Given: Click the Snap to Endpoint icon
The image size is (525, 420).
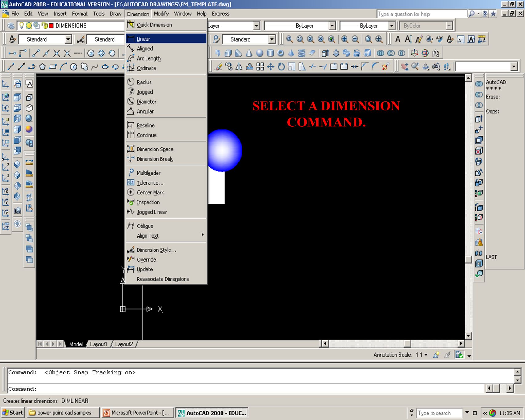Looking at the screenshot, I should pyautogui.click(x=36, y=53).
